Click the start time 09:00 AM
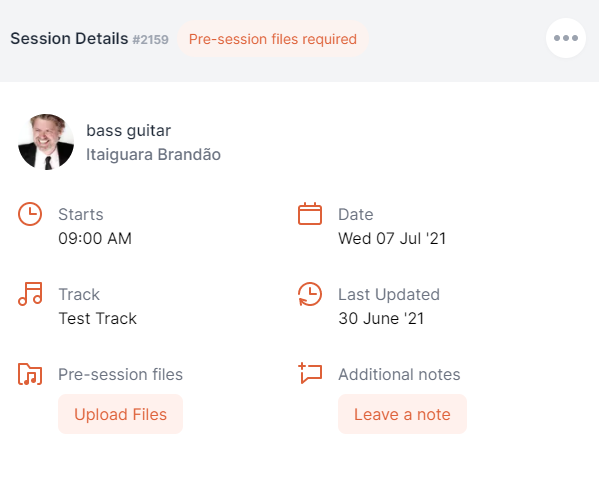The height and width of the screenshot is (495, 599). point(95,238)
